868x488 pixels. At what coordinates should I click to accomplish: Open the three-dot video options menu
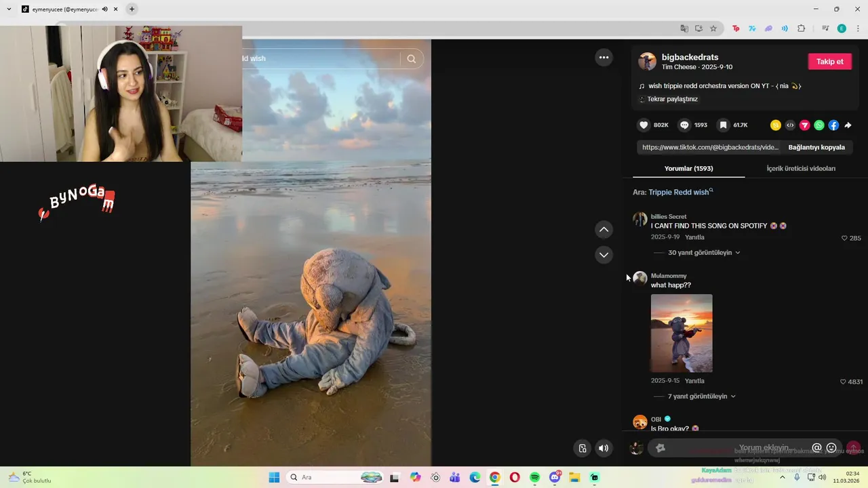604,58
